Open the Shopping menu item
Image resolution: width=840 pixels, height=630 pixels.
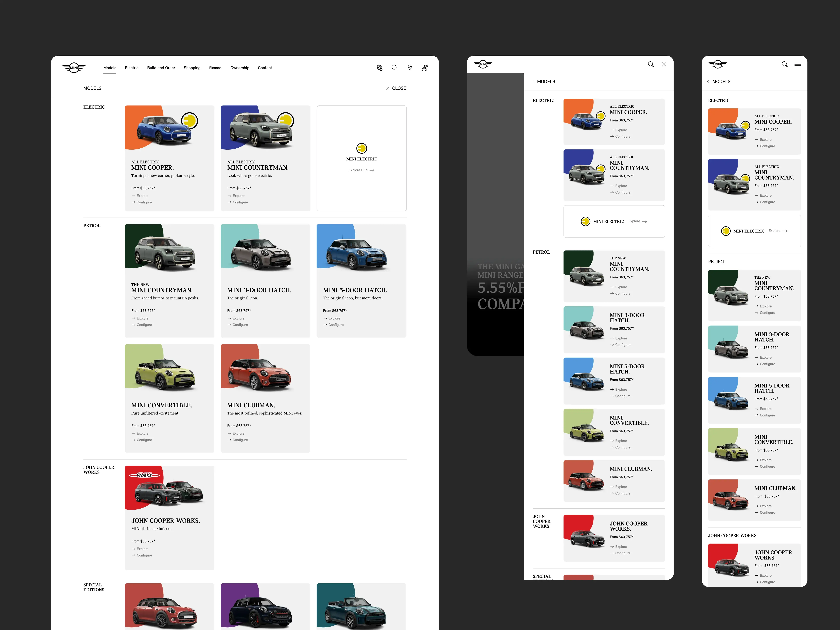point(192,68)
